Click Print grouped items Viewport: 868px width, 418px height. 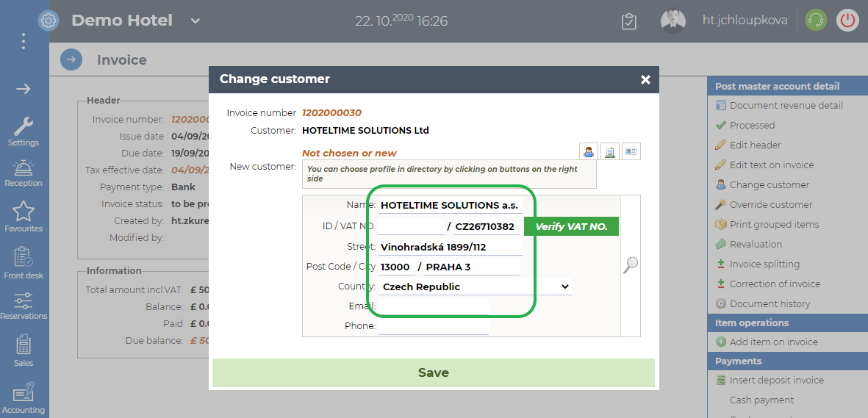pos(774,225)
